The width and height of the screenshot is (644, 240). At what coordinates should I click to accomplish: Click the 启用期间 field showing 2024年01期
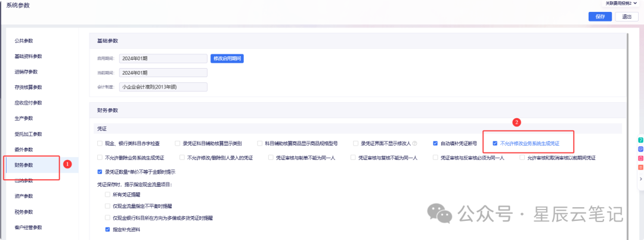(x=163, y=59)
